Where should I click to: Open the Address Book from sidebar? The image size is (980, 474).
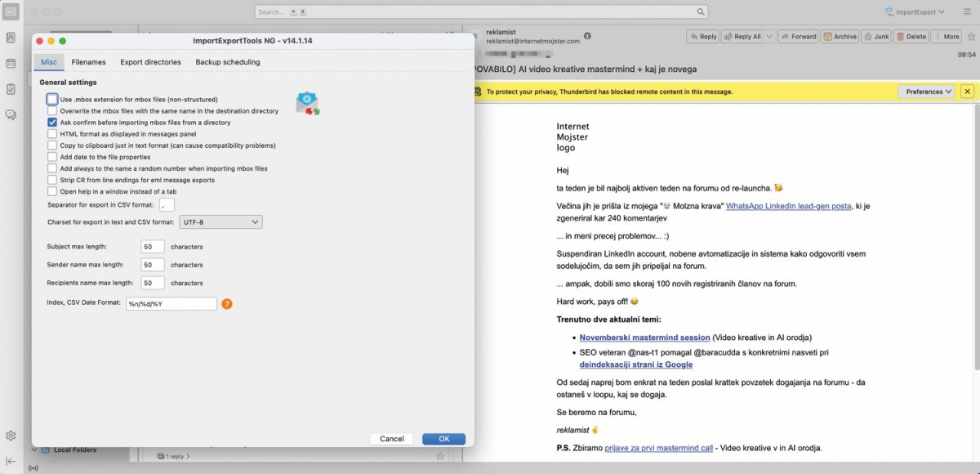pos(11,38)
